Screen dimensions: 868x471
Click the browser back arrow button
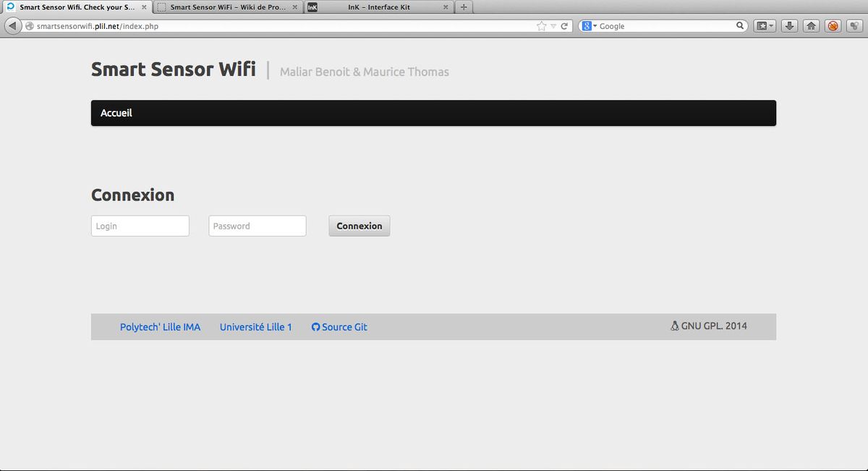(12, 26)
